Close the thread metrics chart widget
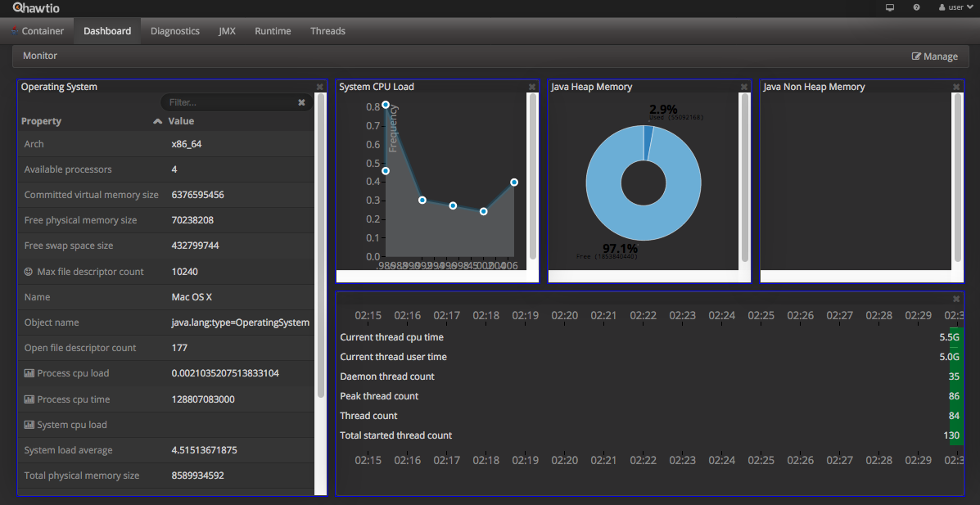The image size is (980, 505). point(956,299)
